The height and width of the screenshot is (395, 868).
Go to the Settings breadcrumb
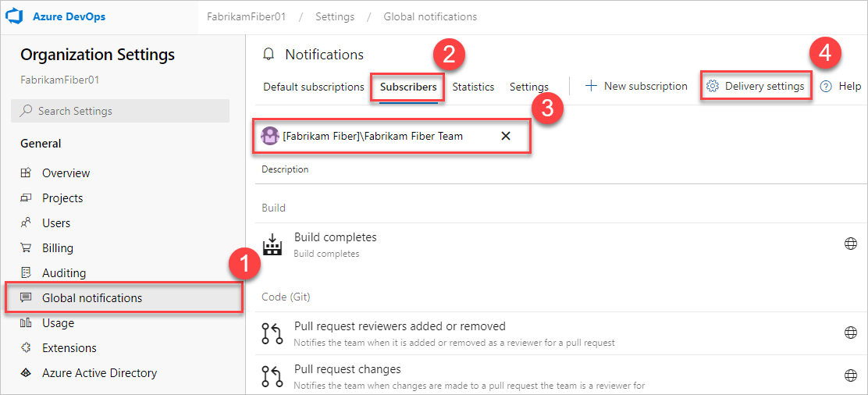pos(335,16)
